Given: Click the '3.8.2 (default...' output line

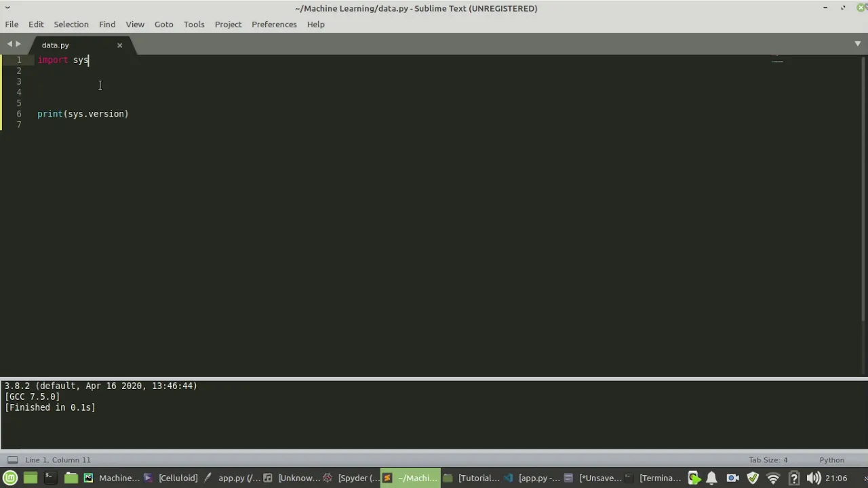Looking at the screenshot, I should (101, 386).
